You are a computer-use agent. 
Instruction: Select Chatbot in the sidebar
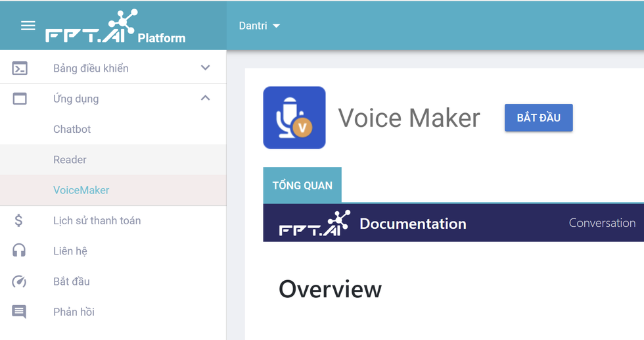coord(72,129)
